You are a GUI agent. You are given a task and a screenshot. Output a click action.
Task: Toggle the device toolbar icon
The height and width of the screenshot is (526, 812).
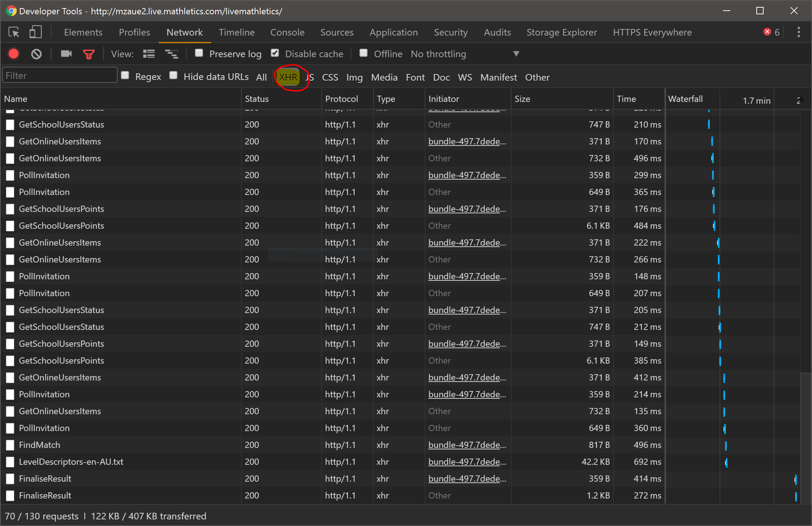pyautogui.click(x=35, y=32)
